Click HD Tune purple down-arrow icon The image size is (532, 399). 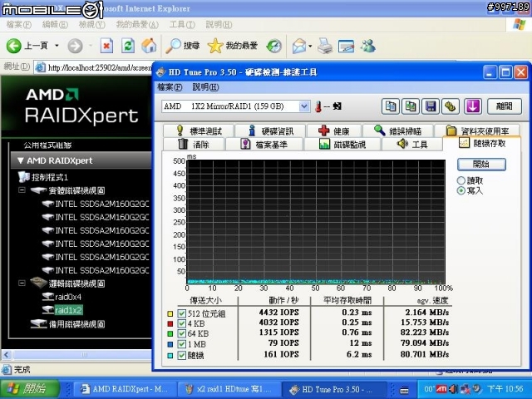coord(473,106)
